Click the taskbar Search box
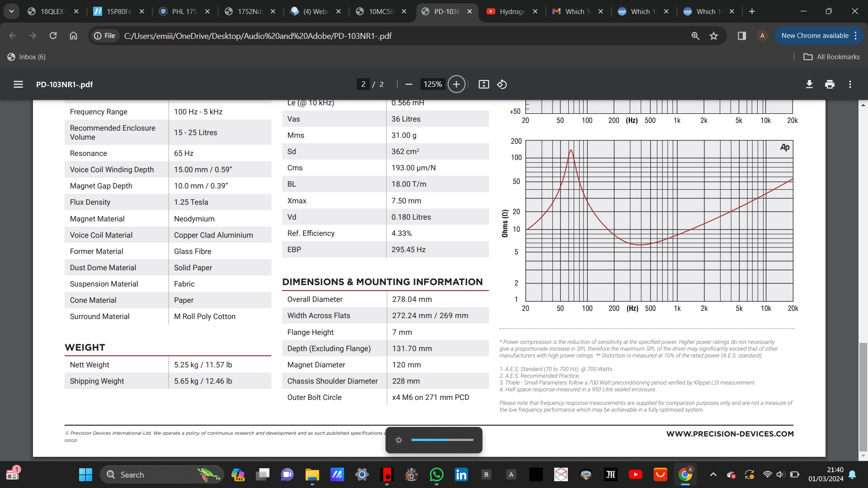Image resolution: width=868 pixels, height=488 pixels. tap(162, 474)
